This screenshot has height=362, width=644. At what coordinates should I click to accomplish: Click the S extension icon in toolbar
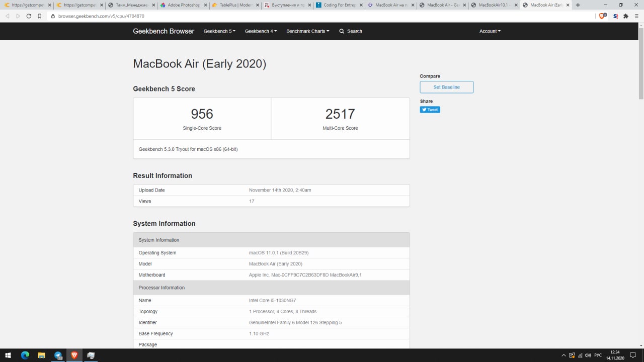615,16
